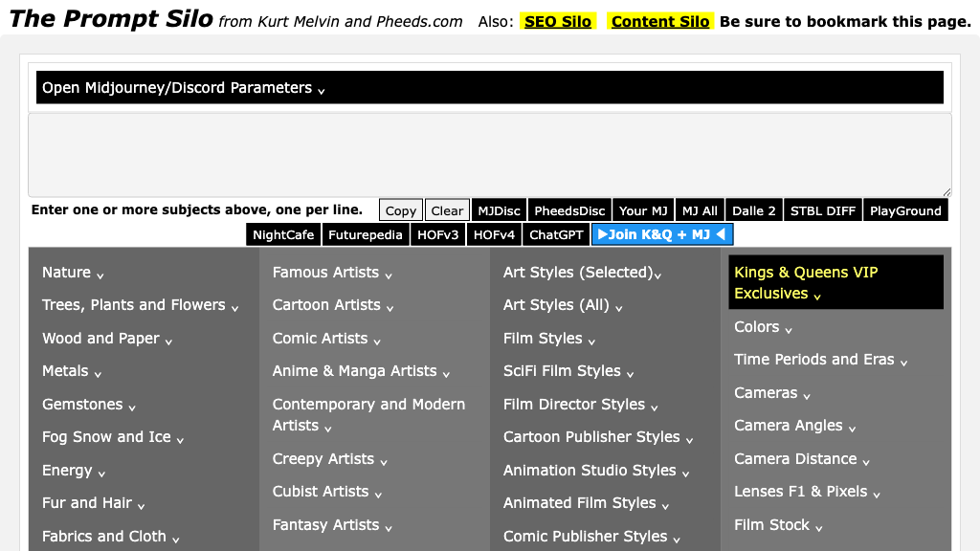Visit the SEO Silo link
Viewport: 980px width, 551px height.
coord(558,21)
